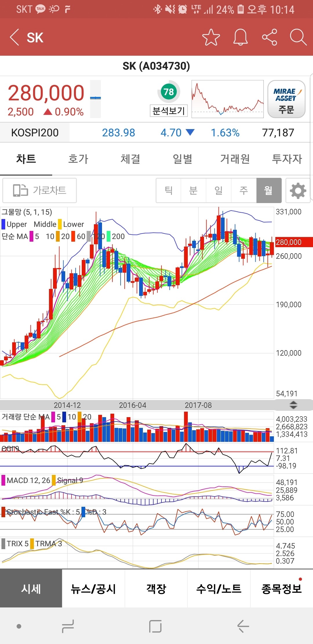Screen dimensions: 313x644
Task: Switch chart period to 주 (weekly)
Action: (x=244, y=191)
